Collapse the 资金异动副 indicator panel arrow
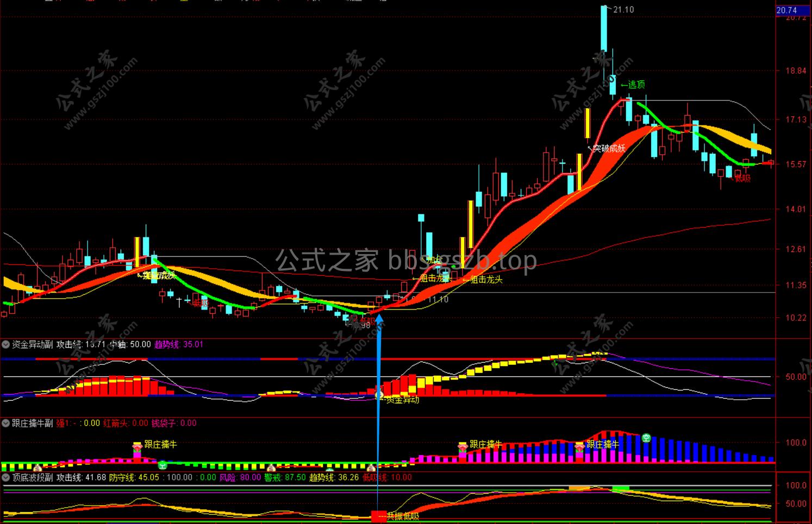Screen dimensions: 812x524 [5, 344]
